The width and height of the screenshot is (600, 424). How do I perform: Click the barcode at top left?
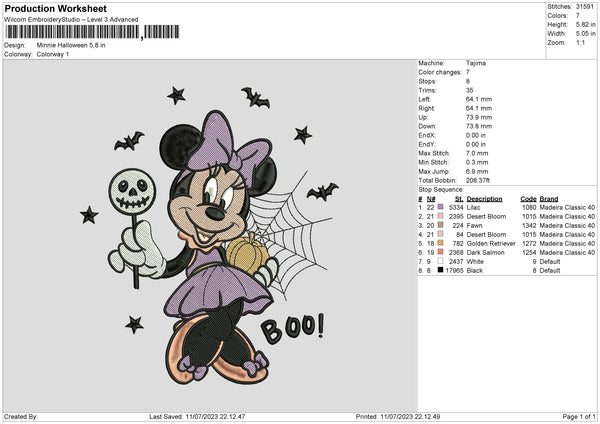coord(71,32)
